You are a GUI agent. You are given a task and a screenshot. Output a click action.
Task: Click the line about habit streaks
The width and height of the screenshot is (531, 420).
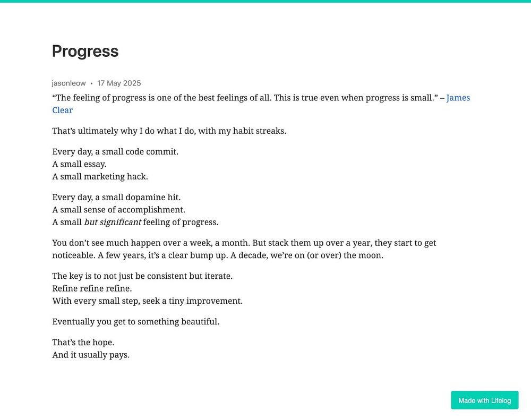[x=169, y=131]
